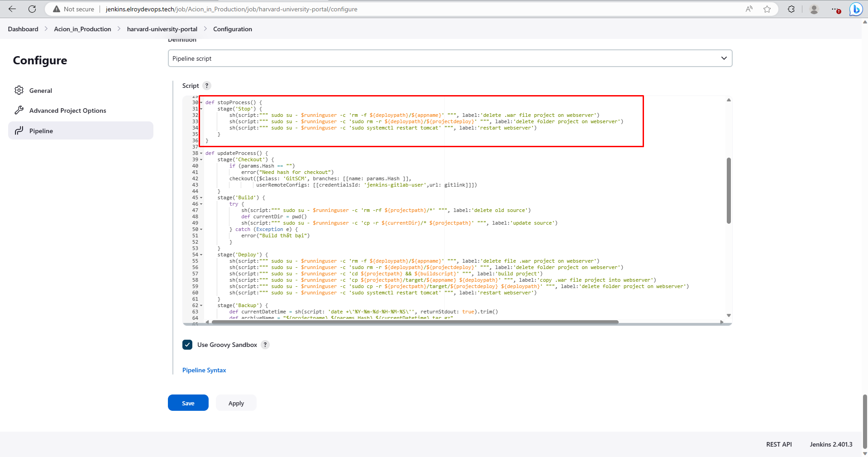
Task: Open browser settings and more menu
Action: [x=835, y=9]
